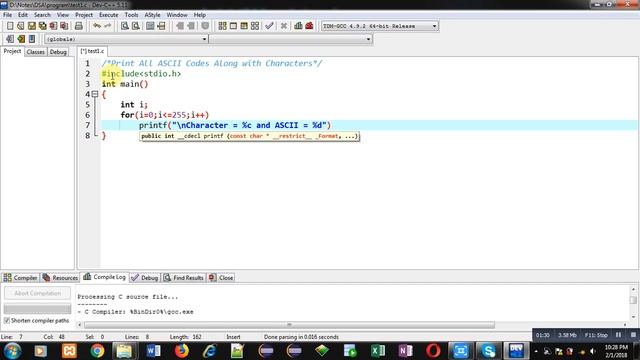
Task: Click the Close All toolbar icon
Action: click(x=64, y=26)
